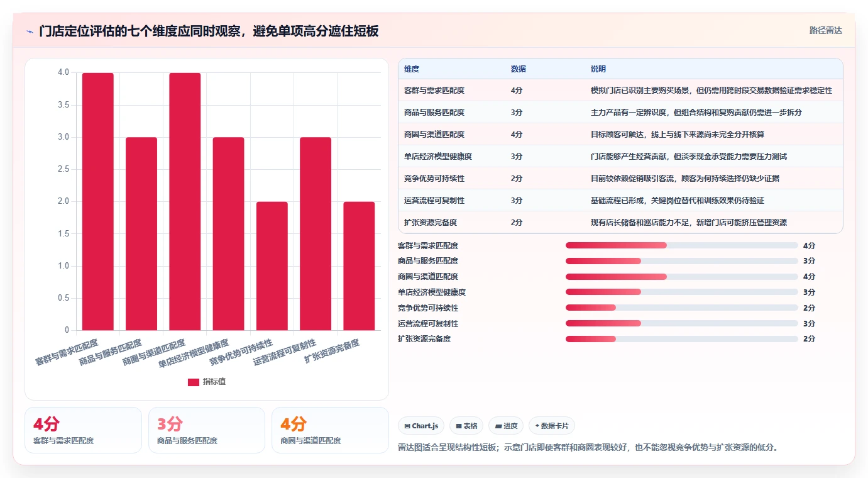Click the footer note starting 雷达图适合呈现
The image size is (868, 478).
(588, 448)
